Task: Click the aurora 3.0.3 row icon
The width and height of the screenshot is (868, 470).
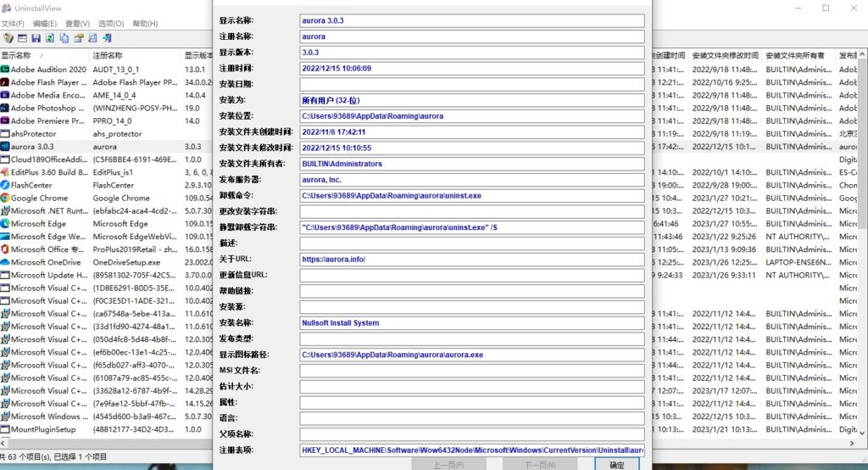Action: point(5,146)
